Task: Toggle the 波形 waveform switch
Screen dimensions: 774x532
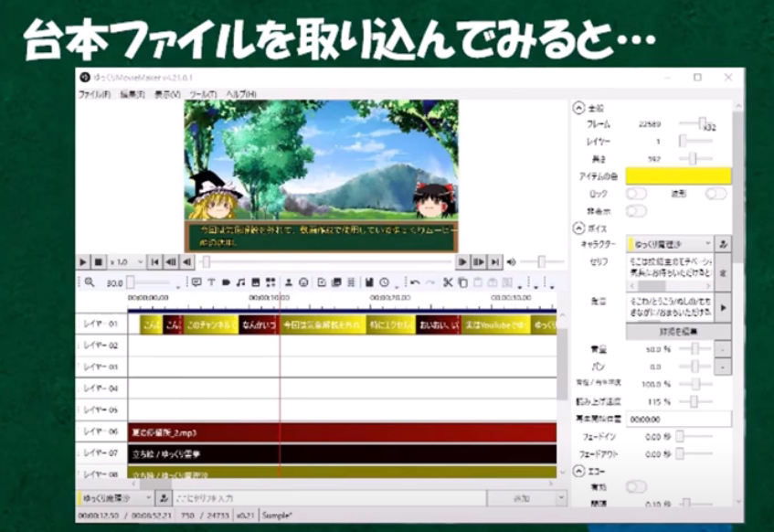Action: click(716, 194)
